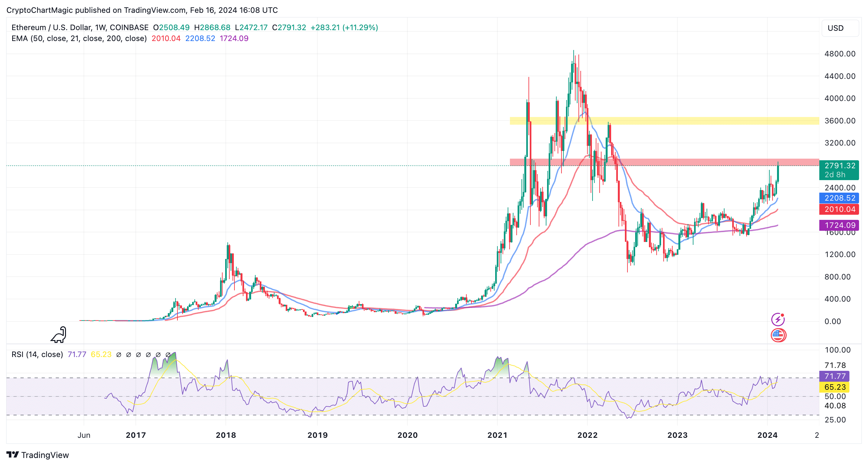
Task: Click the 2024 label on the time axis
Action: (767, 435)
